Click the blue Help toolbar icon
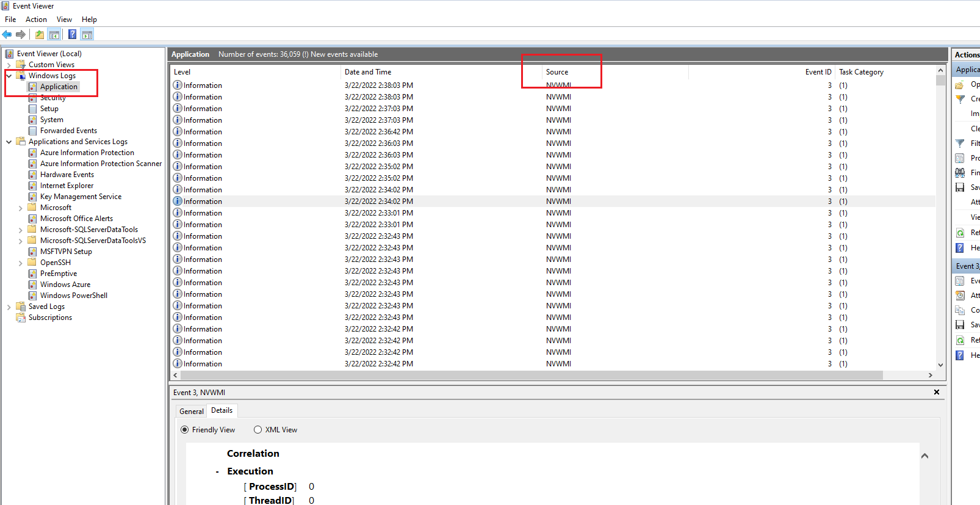This screenshot has width=980, height=505. (73, 34)
